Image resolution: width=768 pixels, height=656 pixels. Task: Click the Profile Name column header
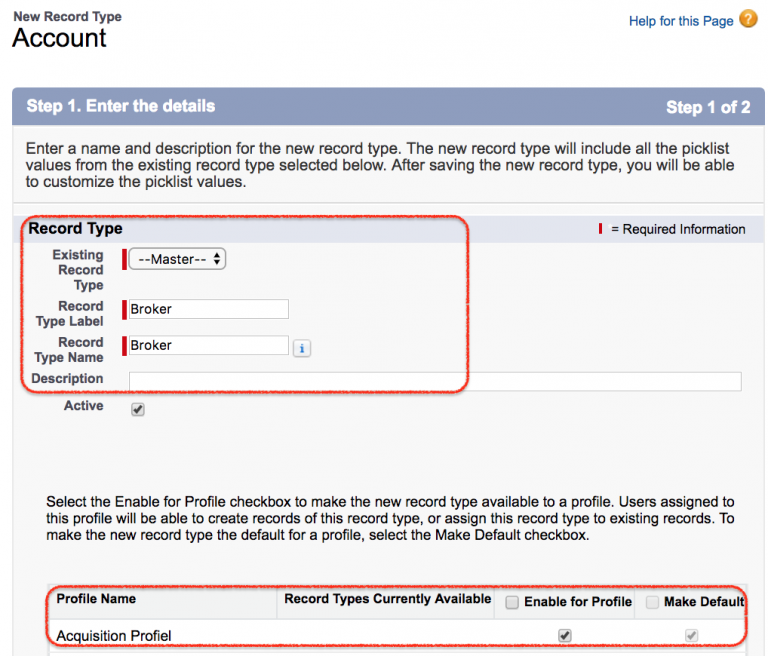(x=96, y=599)
